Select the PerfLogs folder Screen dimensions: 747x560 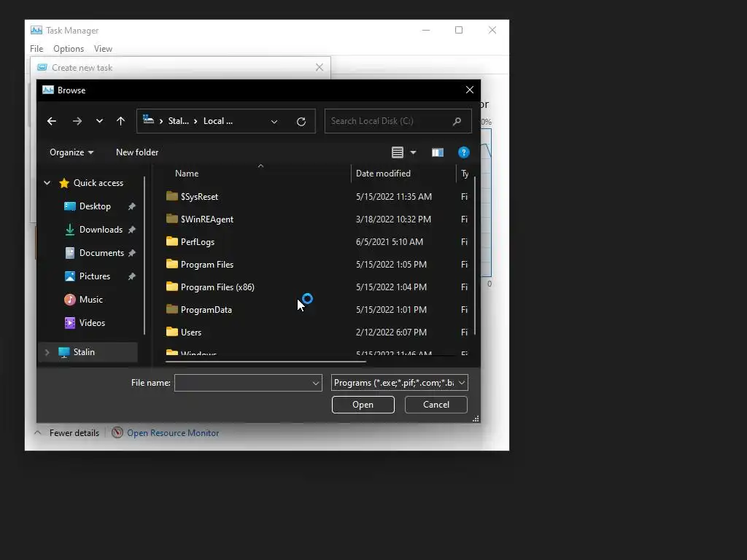tap(197, 242)
